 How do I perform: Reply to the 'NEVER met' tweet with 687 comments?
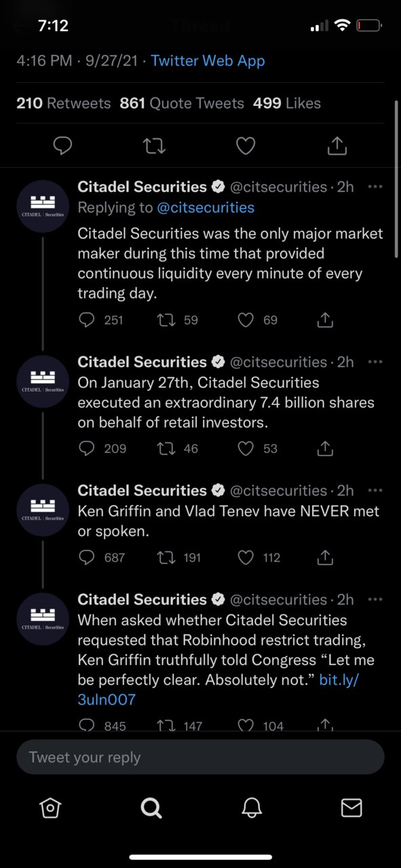pyautogui.click(x=86, y=557)
